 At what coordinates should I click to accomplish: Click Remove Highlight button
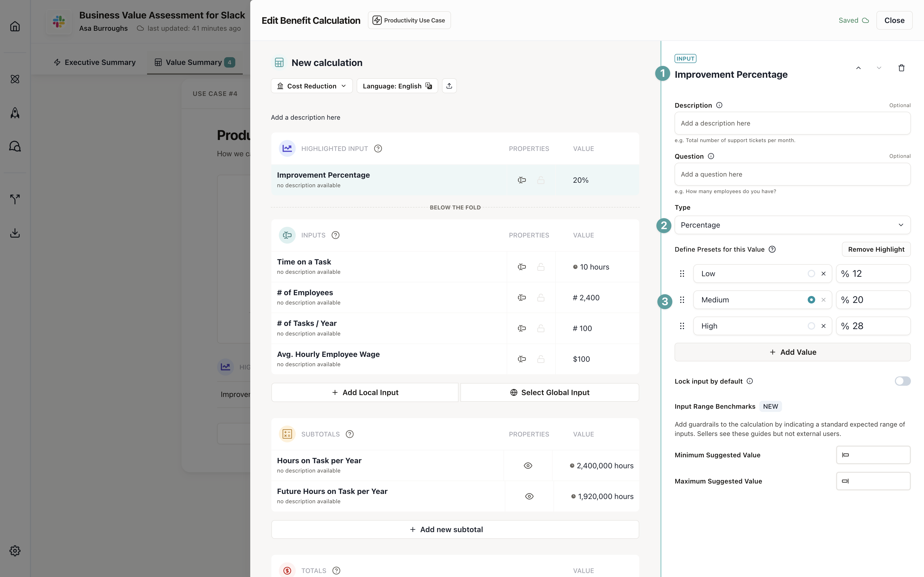click(x=876, y=249)
